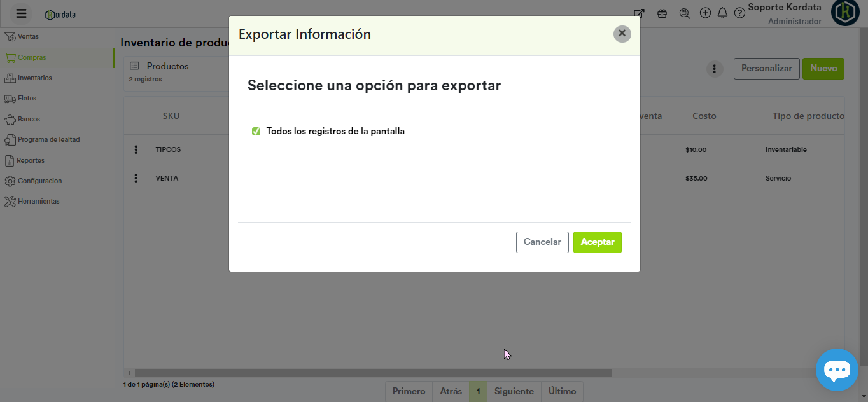The height and width of the screenshot is (402, 868).
Task: Open the hamburger menu icon
Action: pos(22,13)
